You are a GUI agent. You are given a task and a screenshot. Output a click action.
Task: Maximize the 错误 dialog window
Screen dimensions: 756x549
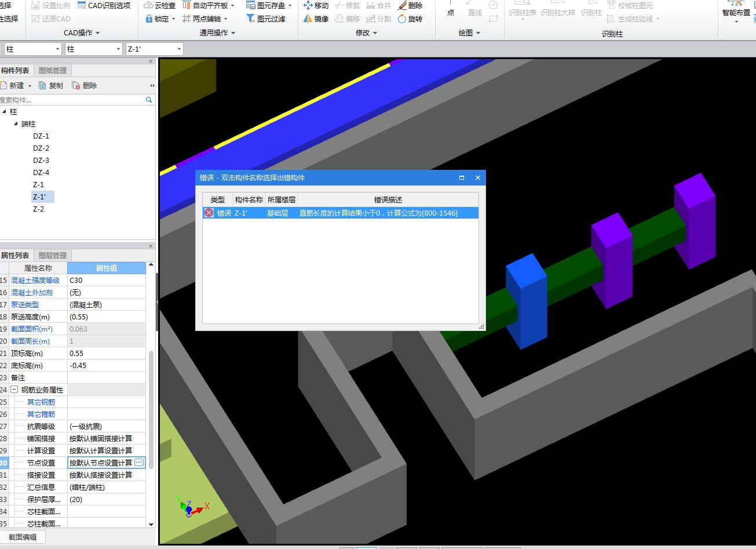pos(462,178)
